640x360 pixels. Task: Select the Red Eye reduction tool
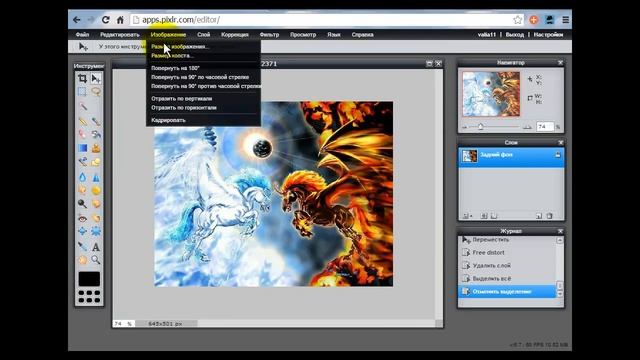click(82, 218)
